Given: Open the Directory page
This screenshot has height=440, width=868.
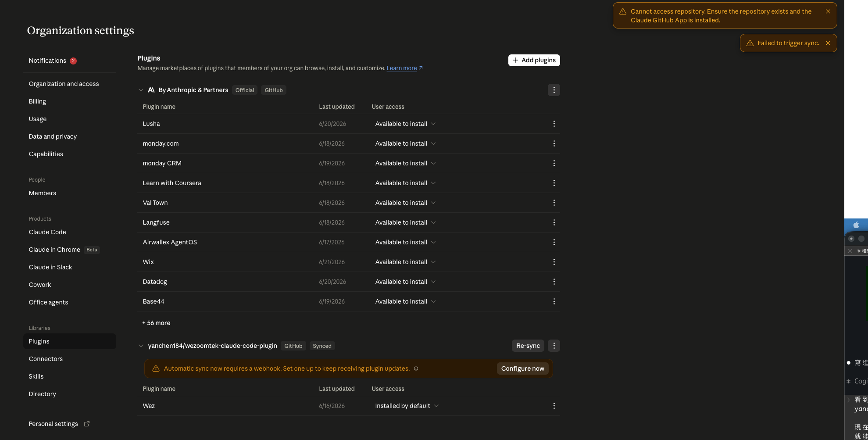Looking at the screenshot, I should (69, 394).
